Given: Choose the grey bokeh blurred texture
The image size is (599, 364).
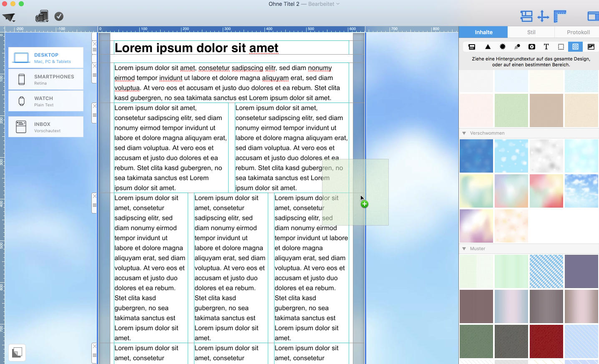Looking at the screenshot, I should click(546, 156).
